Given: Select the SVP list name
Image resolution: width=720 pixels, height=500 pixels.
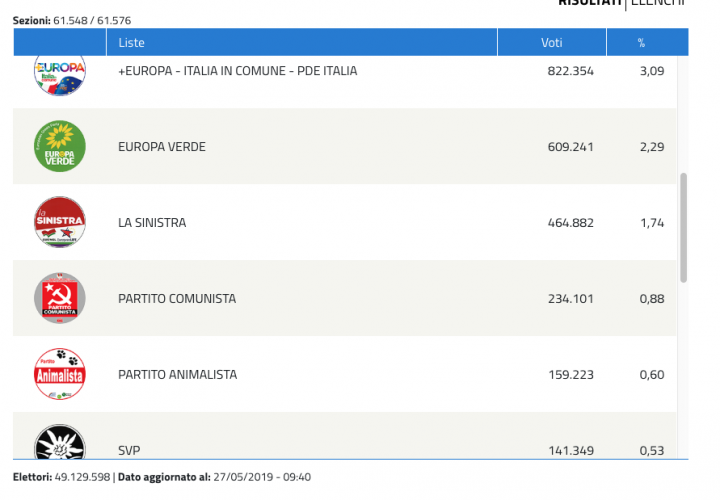Looking at the screenshot, I should coord(128,451).
